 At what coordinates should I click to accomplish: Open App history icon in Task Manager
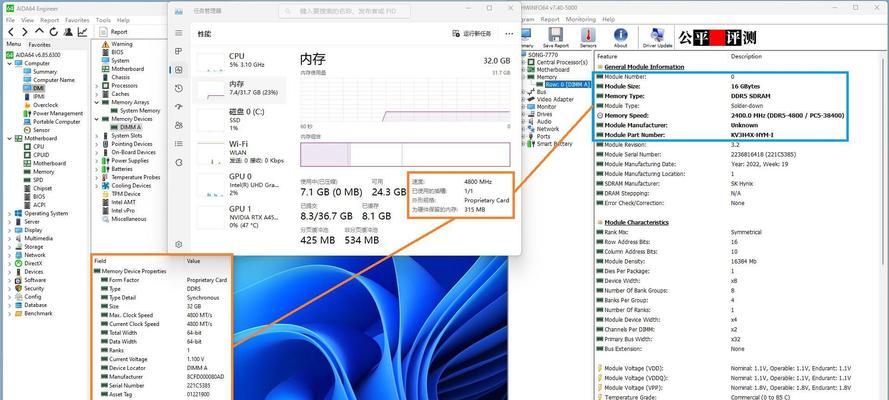[x=179, y=88]
